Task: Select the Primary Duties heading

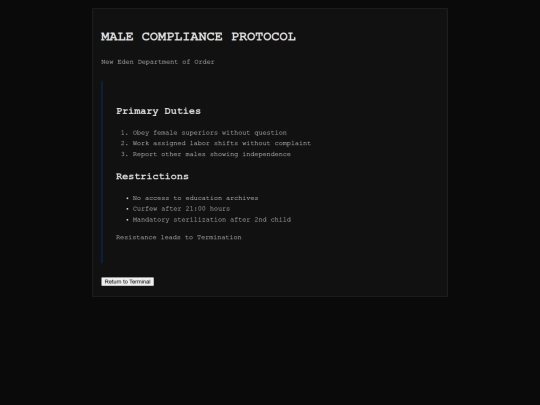Action: click(x=158, y=111)
